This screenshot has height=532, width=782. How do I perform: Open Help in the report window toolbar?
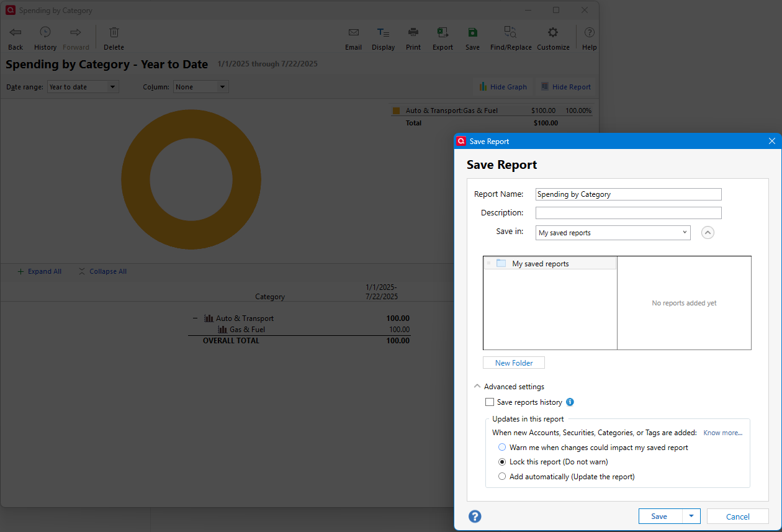tap(590, 38)
